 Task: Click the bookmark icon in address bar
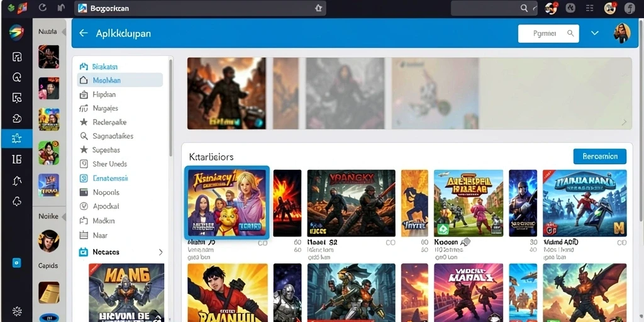pos(318,8)
